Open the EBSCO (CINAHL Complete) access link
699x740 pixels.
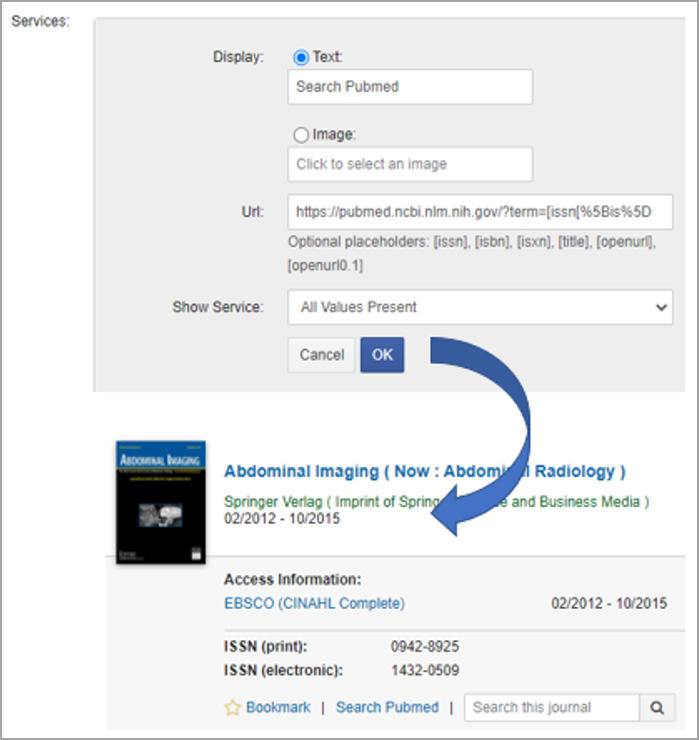tap(314, 603)
